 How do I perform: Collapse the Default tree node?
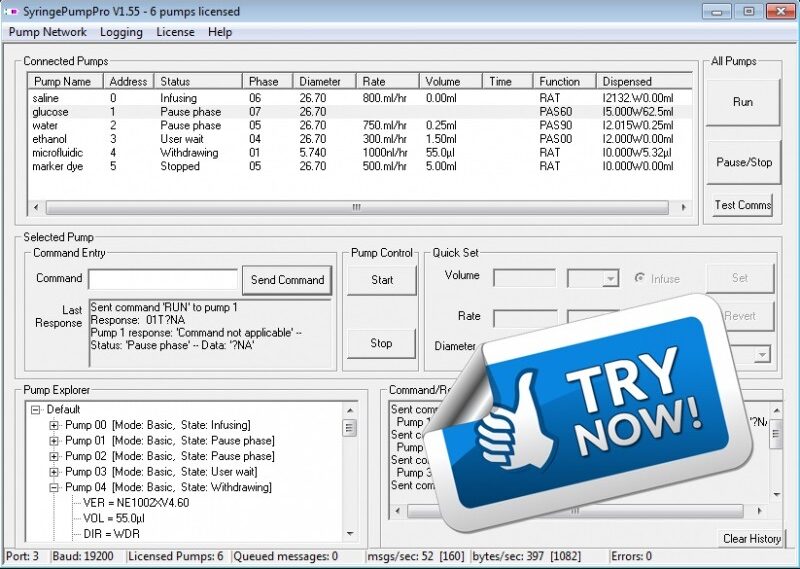35,410
